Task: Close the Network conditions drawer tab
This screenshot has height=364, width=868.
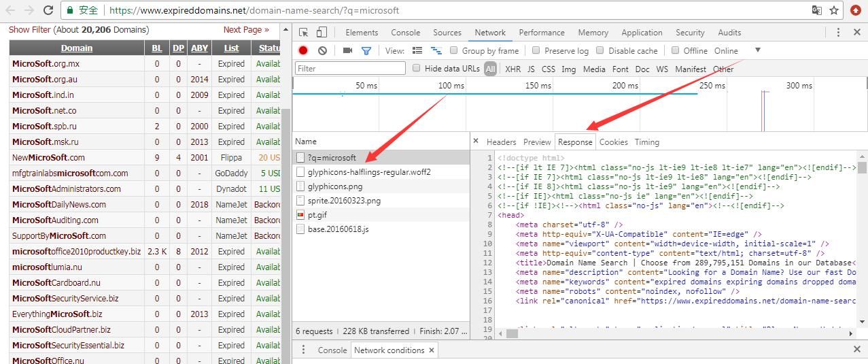Action: tap(431, 350)
